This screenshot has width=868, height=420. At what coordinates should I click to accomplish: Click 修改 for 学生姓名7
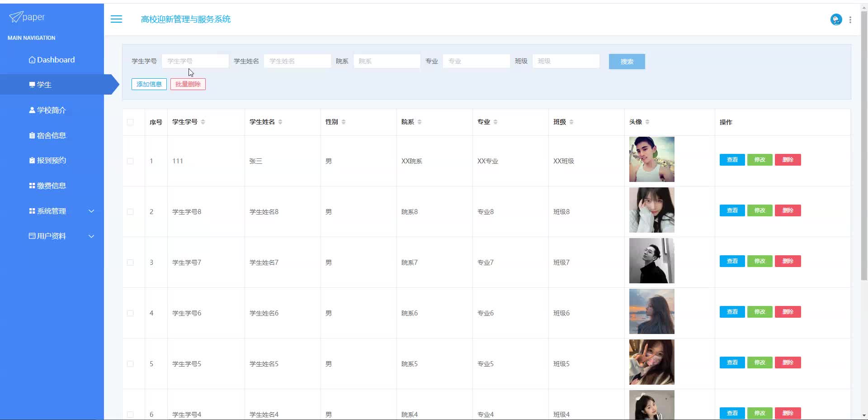coord(760,261)
